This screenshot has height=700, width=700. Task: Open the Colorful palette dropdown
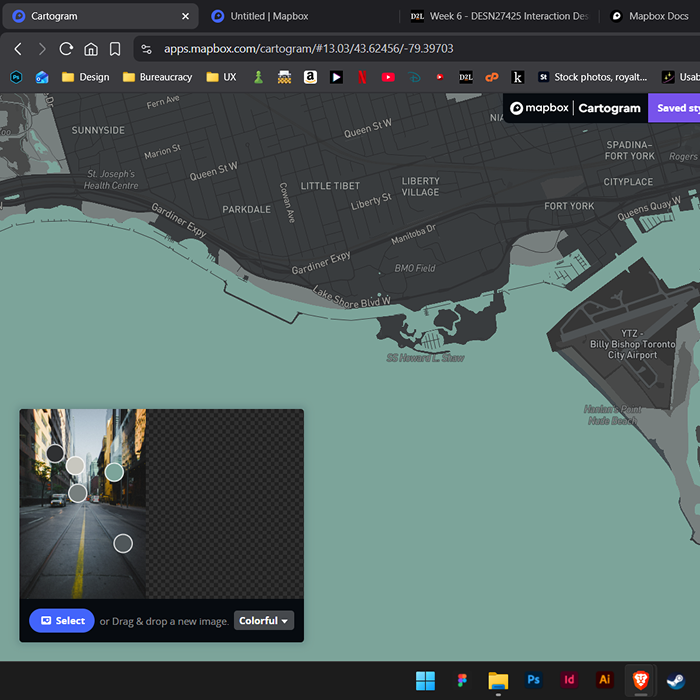(264, 621)
